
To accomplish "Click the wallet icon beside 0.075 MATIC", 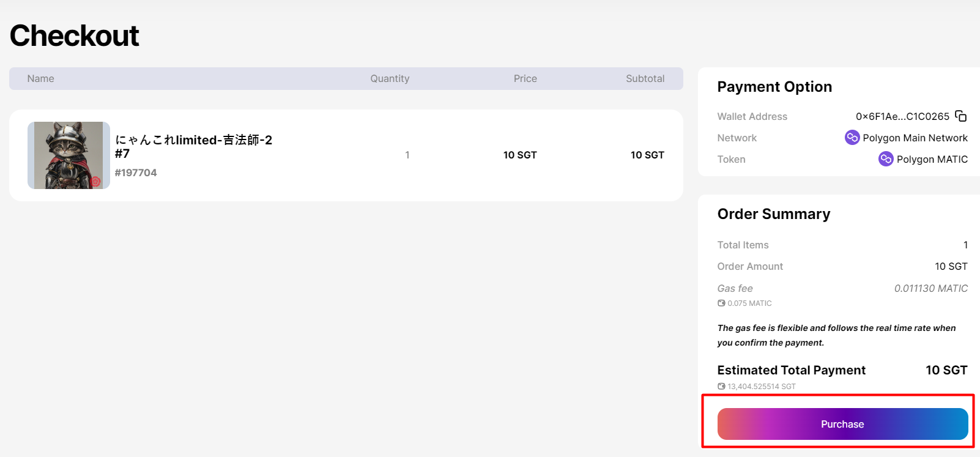I will point(721,303).
